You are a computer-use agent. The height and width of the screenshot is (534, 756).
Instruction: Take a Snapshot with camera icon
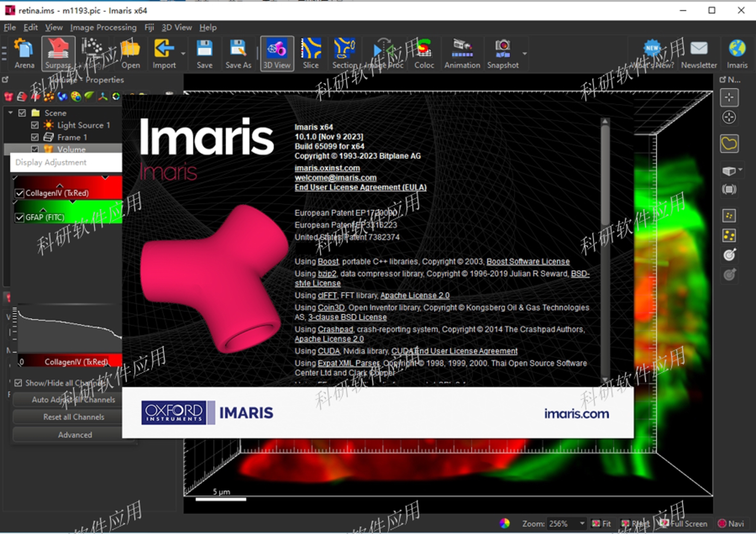click(x=503, y=54)
